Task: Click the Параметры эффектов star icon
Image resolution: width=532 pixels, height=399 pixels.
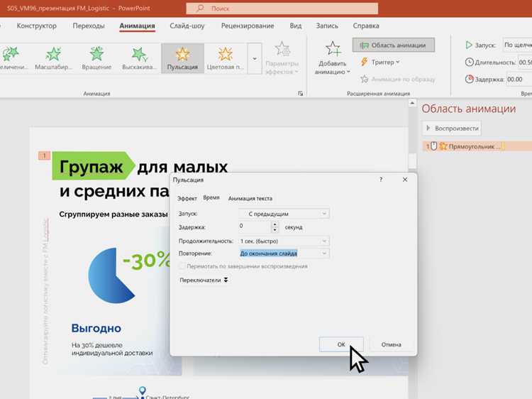Action: (282, 48)
